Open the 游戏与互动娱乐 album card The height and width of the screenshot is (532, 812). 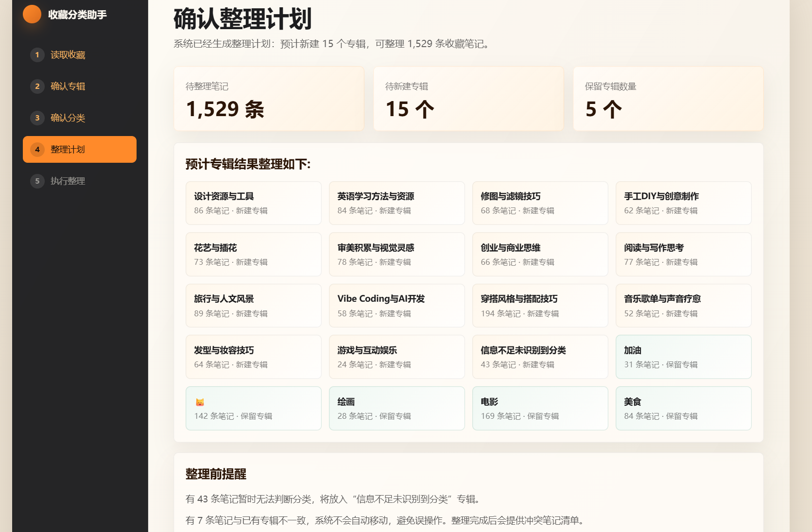[x=397, y=357]
